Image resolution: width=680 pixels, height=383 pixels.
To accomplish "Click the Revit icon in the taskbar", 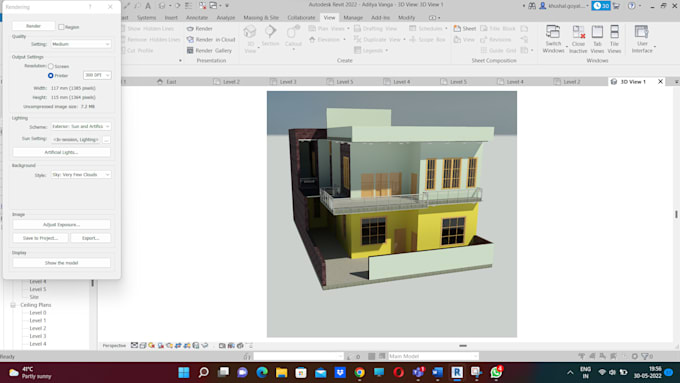I will (457, 372).
